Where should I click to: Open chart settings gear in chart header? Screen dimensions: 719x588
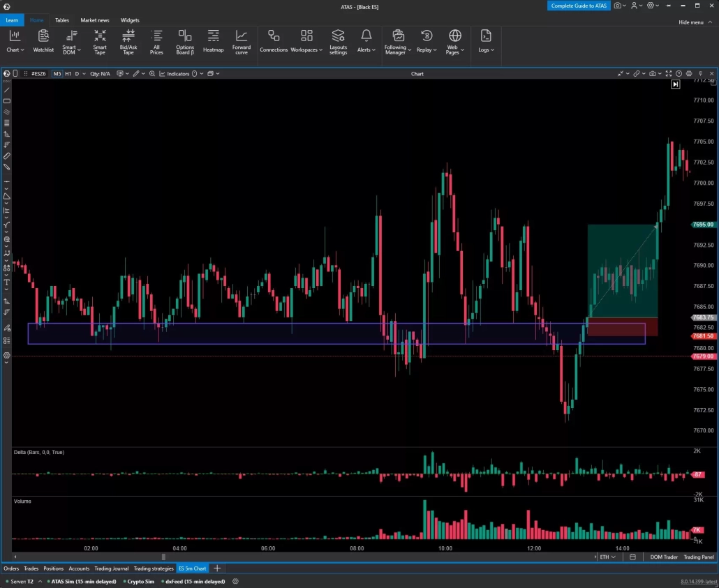(689, 74)
